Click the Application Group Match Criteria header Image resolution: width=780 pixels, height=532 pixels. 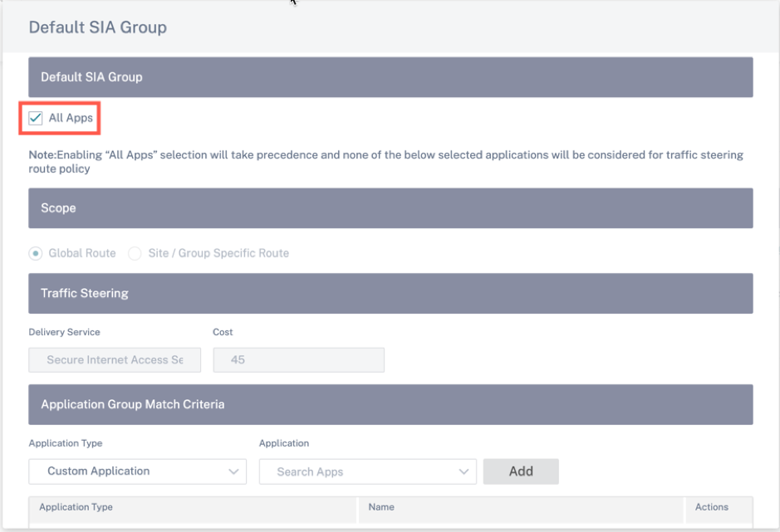tap(390, 404)
